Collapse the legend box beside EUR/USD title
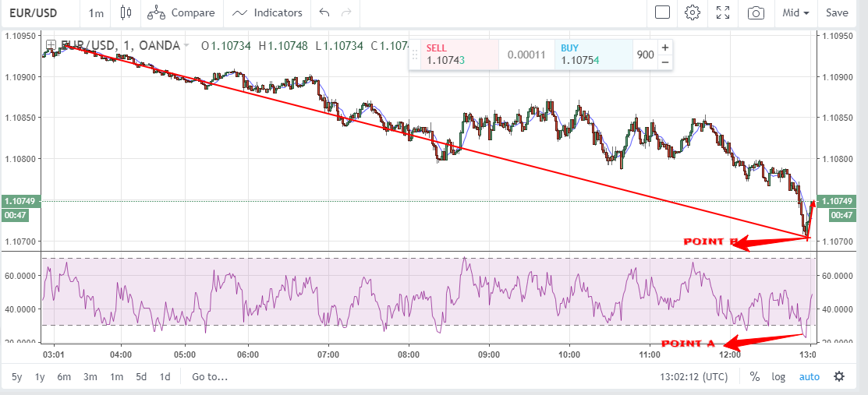This screenshot has width=868, height=395. [x=51, y=45]
